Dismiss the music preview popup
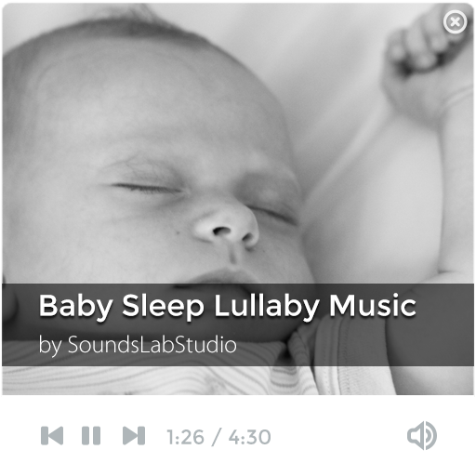 [455, 21]
